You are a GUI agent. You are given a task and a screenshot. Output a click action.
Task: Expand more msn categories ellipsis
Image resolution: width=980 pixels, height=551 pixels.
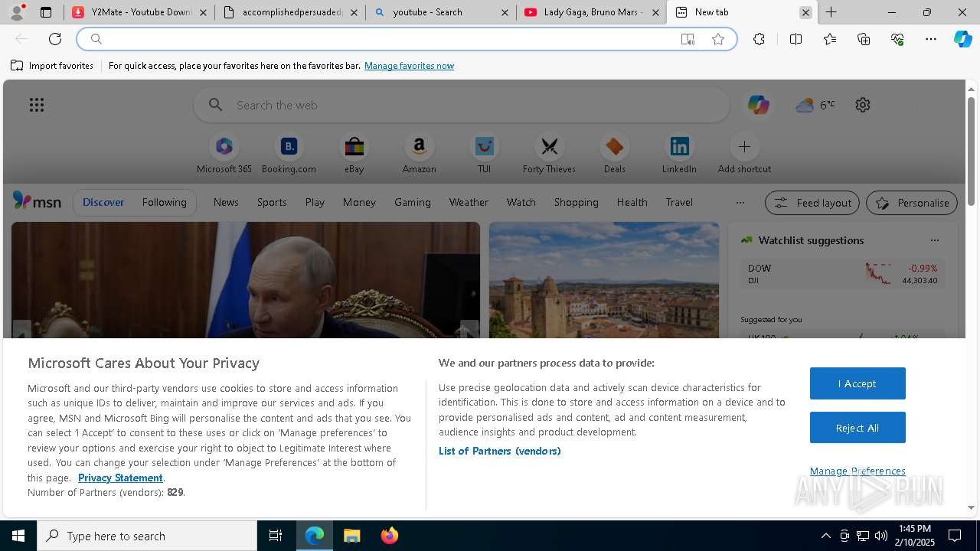(740, 203)
